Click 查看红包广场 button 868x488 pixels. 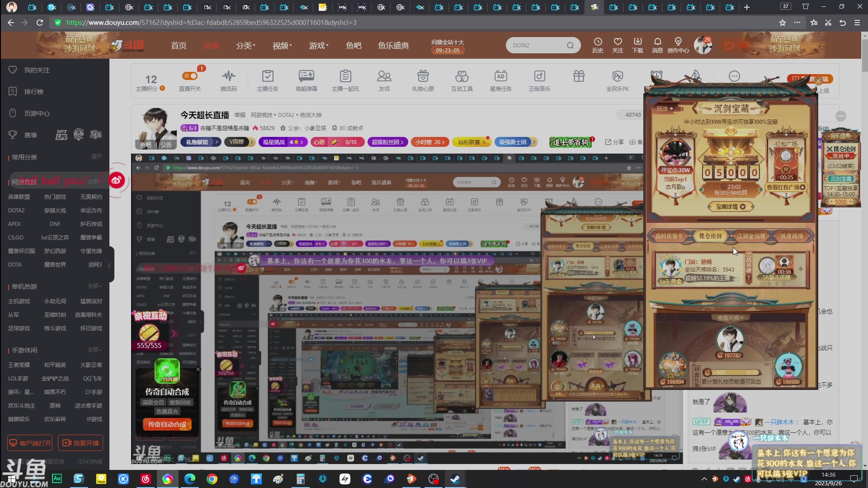pos(786,187)
